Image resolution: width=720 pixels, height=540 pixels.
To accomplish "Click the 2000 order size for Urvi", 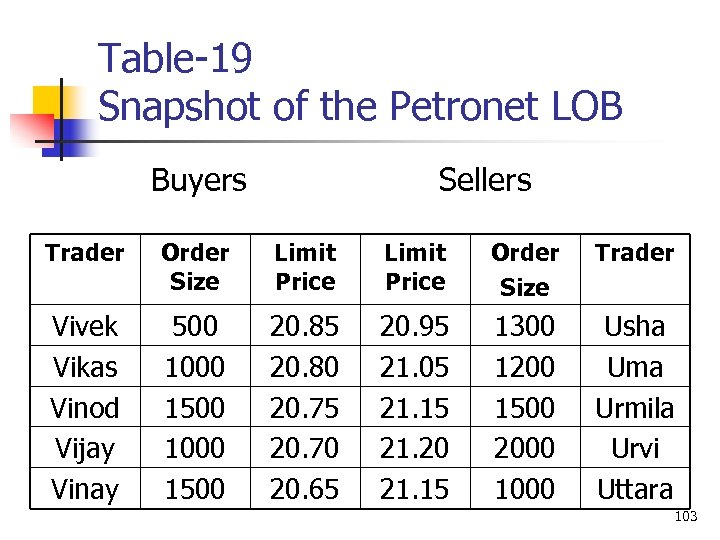I will tap(525, 448).
